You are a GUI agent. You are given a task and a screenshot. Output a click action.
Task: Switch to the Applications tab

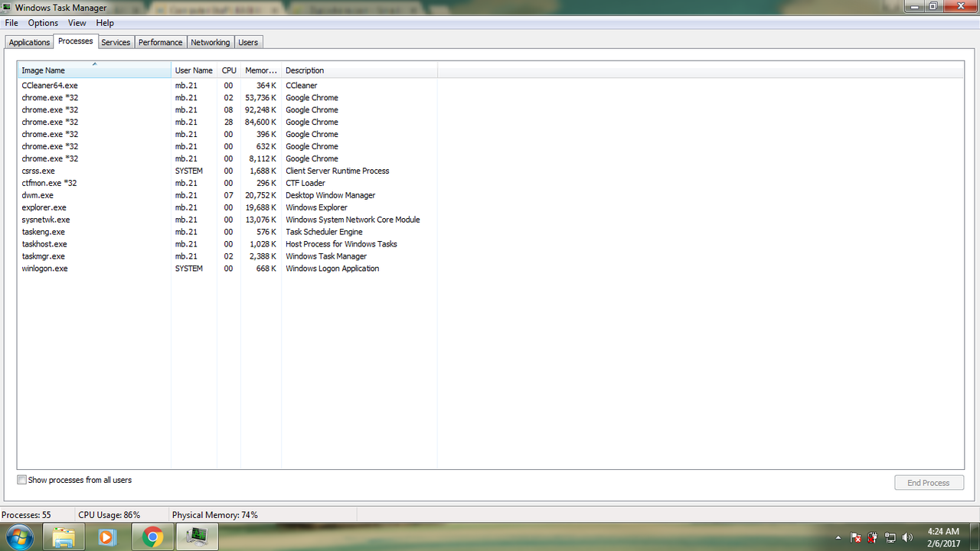click(x=29, y=42)
